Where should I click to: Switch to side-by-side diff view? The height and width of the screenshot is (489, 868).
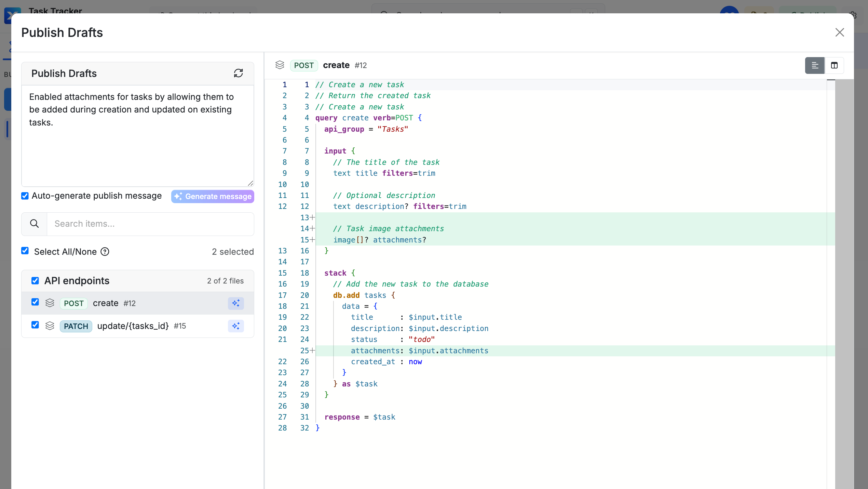(834, 65)
